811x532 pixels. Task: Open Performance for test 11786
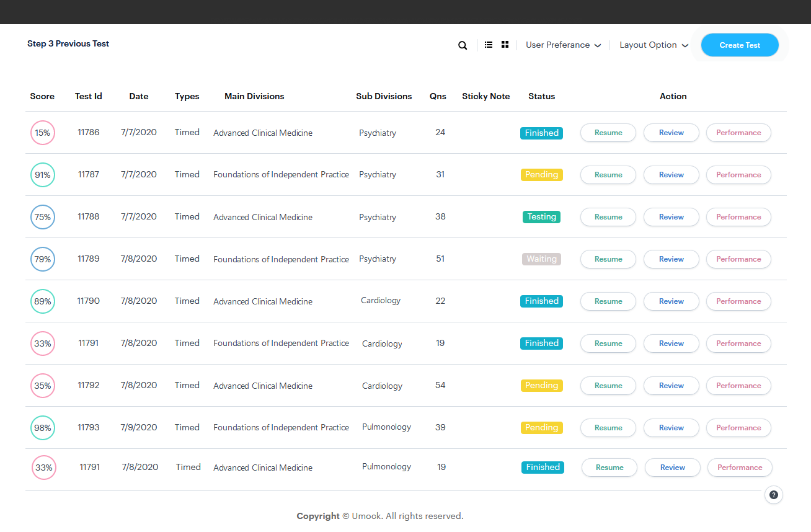point(738,133)
